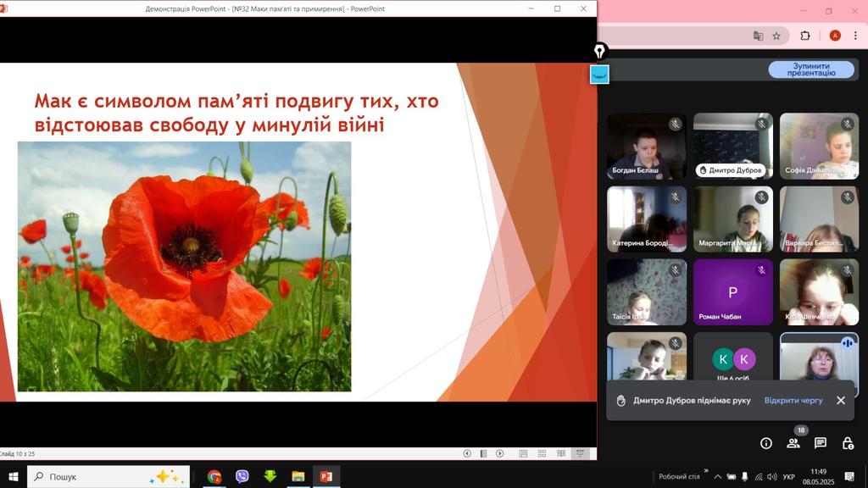The height and width of the screenshot is (488, 868).
Task: Click the Google Translate icon in address bar
Action: 758,36
